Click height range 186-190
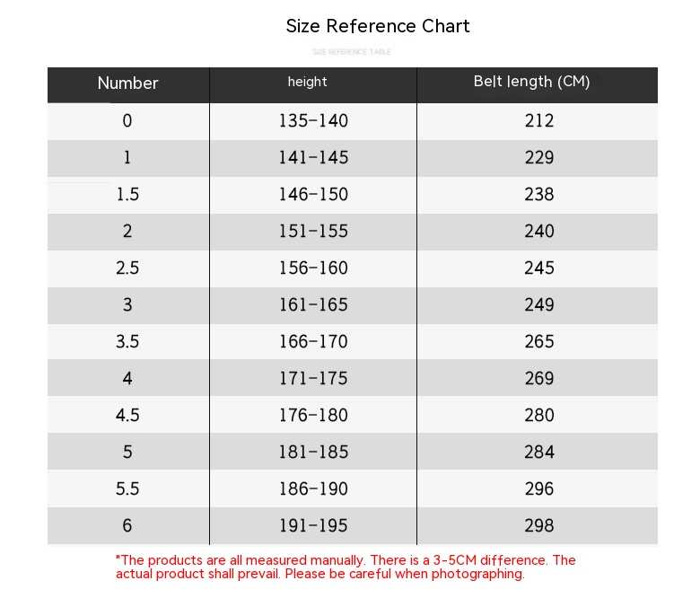 click(312, 488)
